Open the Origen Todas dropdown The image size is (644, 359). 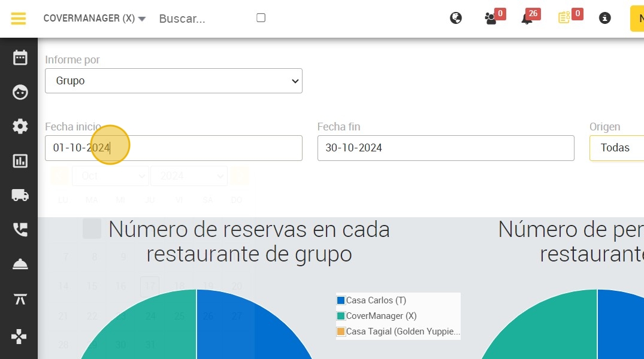pos(617,148)
